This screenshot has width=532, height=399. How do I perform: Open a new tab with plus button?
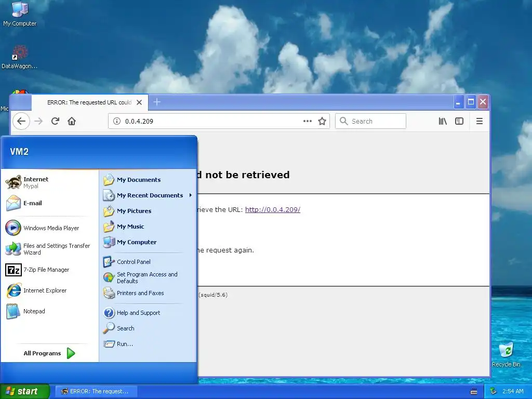pos(157,102)
